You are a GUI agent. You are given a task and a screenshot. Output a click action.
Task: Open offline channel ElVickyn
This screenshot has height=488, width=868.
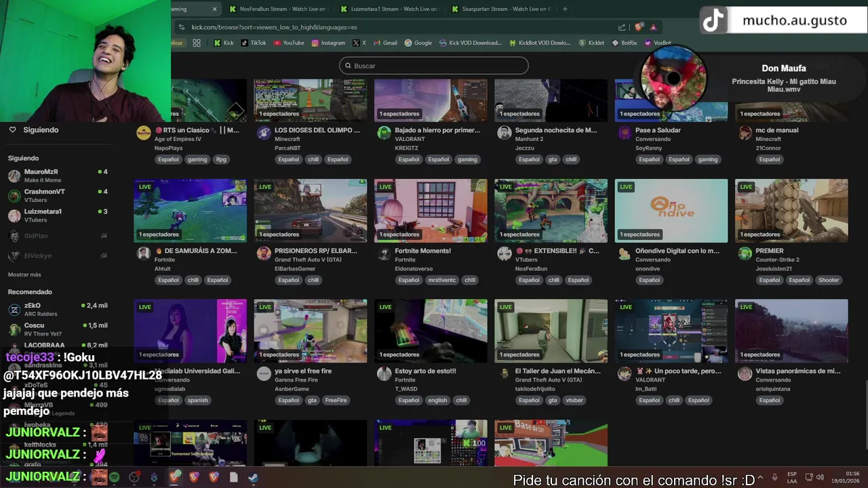tap(58, 256)
